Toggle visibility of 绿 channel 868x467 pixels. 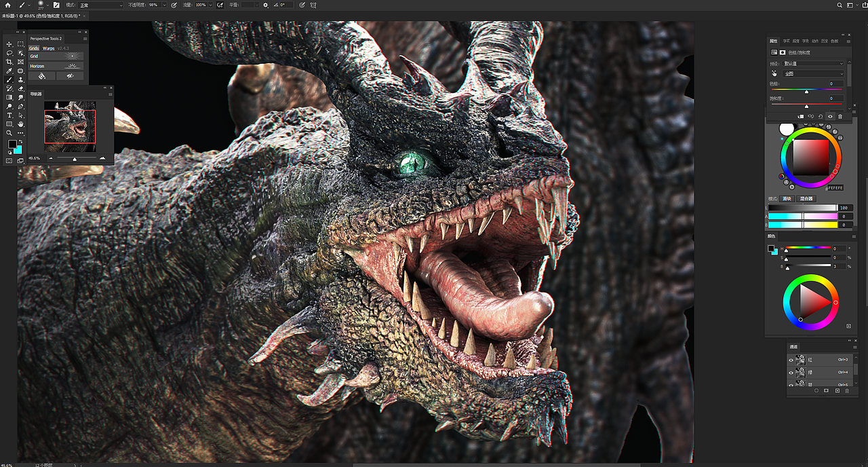(791, 373)
